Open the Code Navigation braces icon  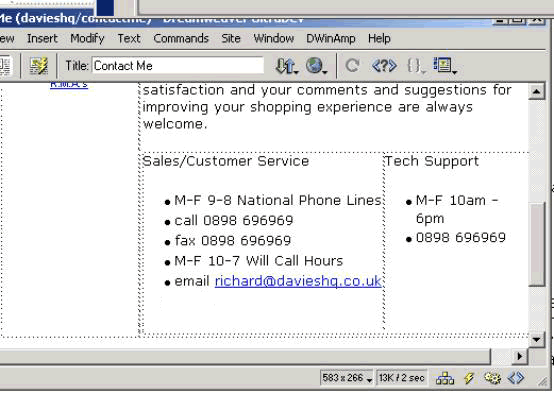416,66
